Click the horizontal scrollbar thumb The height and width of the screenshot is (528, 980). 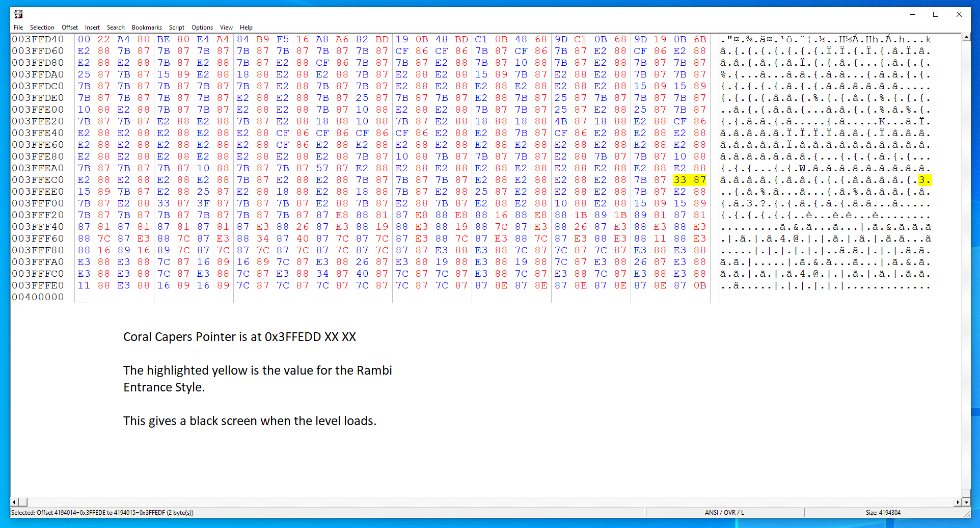23,502
